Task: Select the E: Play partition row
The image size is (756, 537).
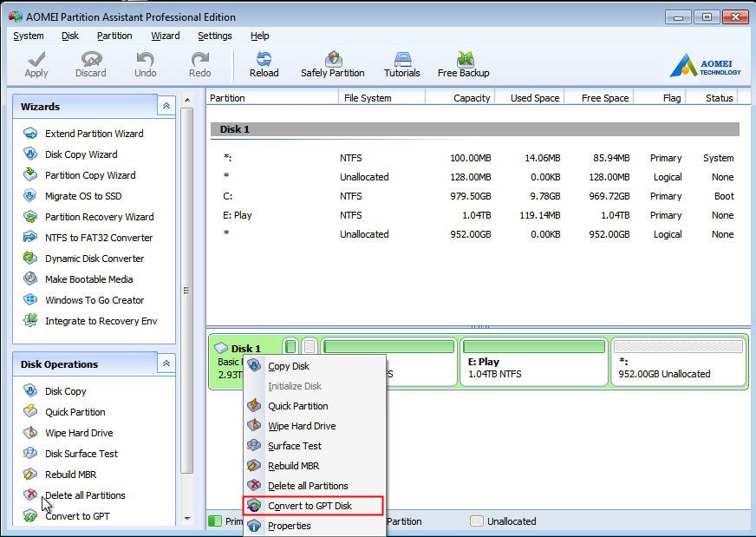Action: pyautogui.click(x=475, y=215)
